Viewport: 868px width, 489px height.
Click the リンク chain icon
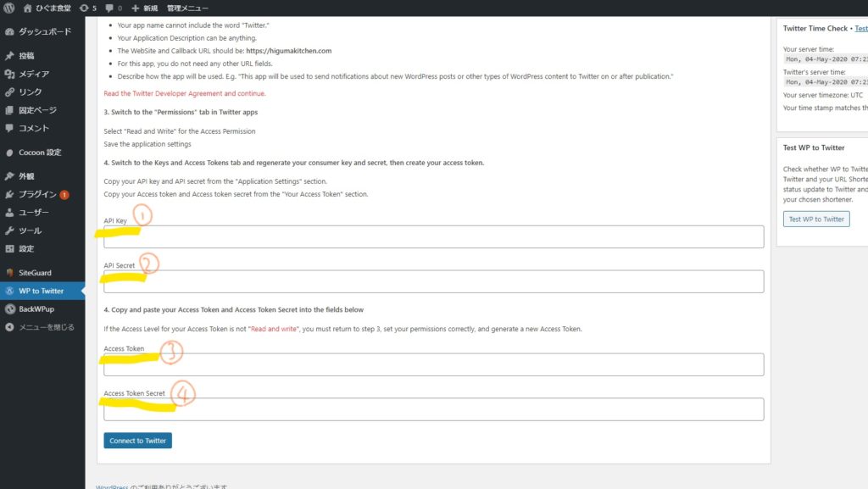[9, 92]
